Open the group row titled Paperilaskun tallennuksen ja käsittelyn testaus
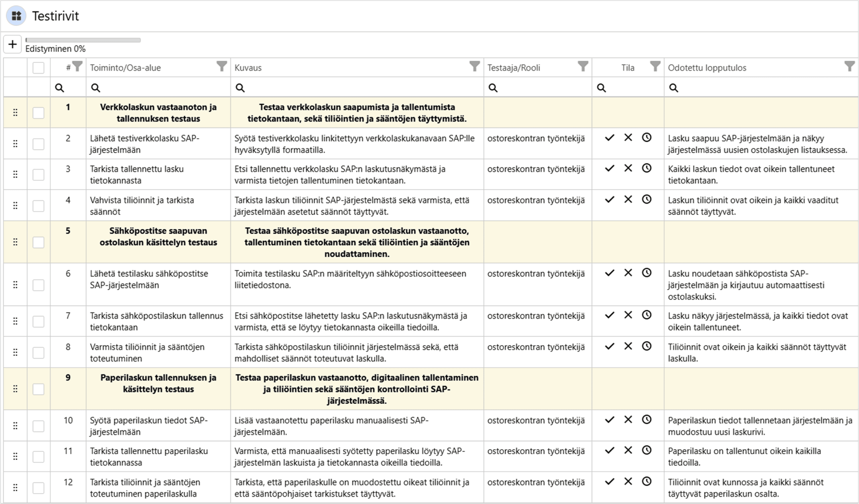 158,383
